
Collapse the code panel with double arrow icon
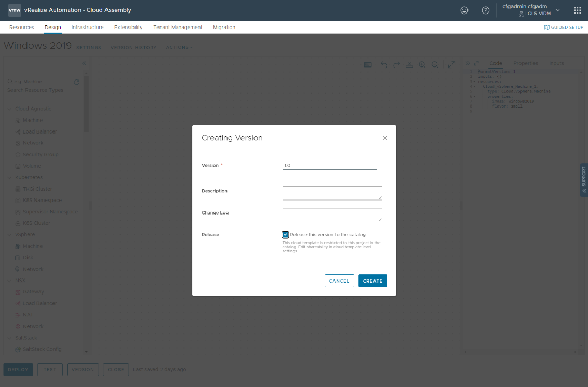click(467, 63)
